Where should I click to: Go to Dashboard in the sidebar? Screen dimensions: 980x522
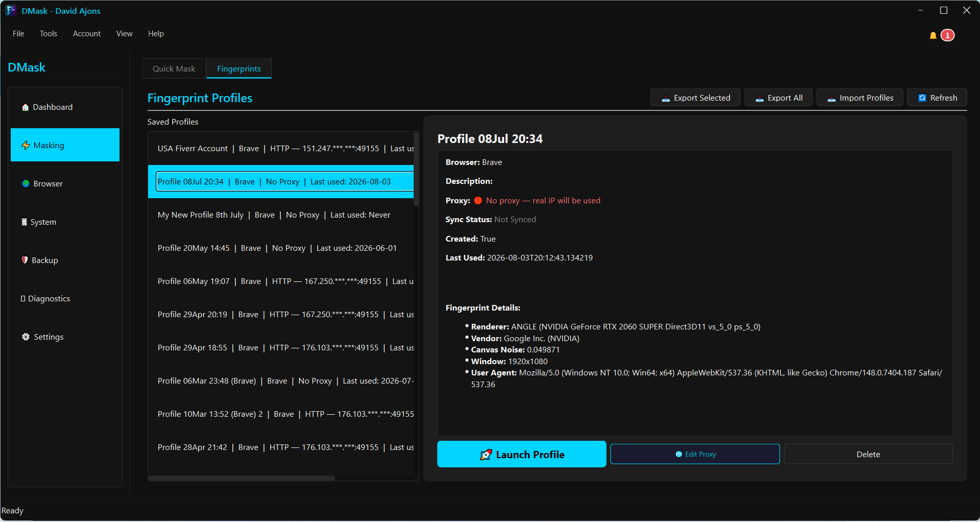65,107
